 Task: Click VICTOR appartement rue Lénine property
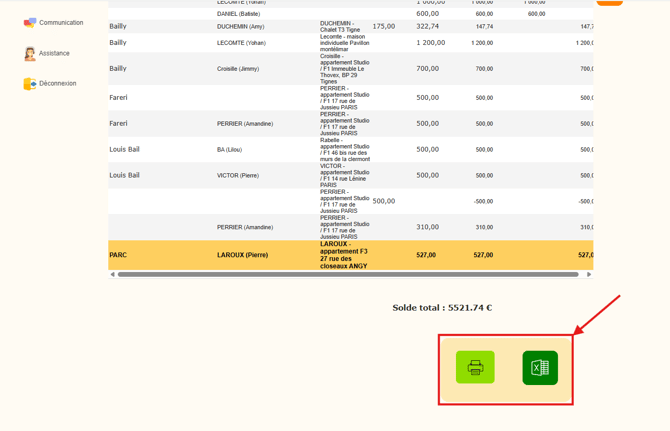point(344,176)
